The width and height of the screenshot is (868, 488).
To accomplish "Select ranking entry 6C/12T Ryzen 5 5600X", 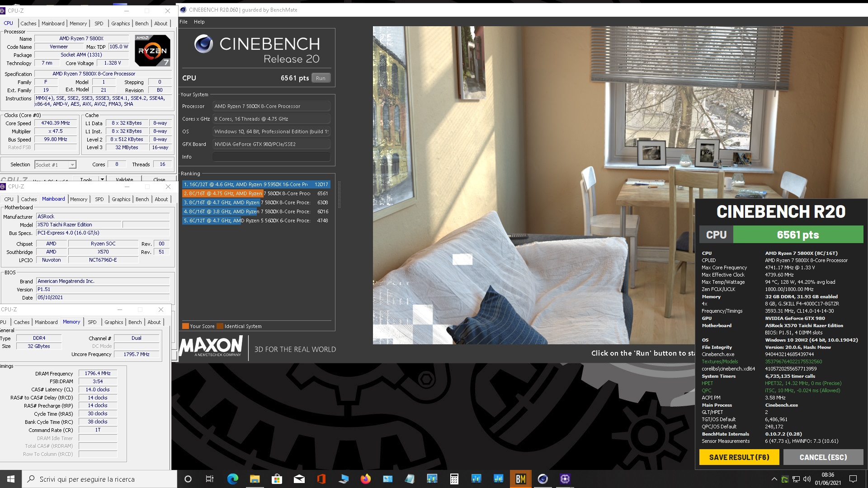I will tap(256, 221).
